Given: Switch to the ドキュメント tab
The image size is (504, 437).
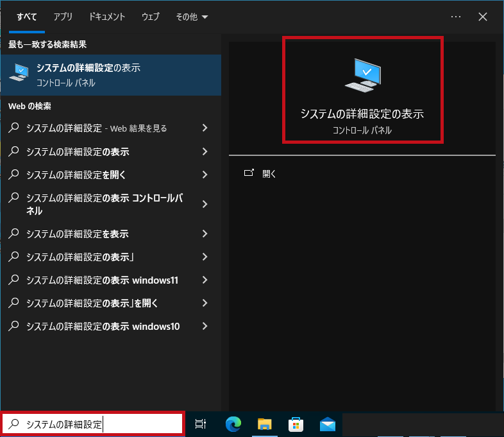Looking at the screenshot, I should click(106, 17).
